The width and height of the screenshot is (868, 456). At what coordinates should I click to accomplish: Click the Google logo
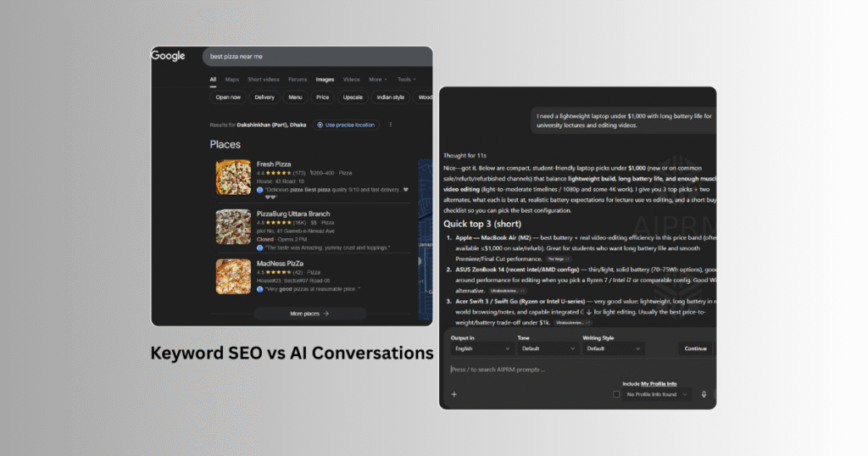click(x=169, y=56)
